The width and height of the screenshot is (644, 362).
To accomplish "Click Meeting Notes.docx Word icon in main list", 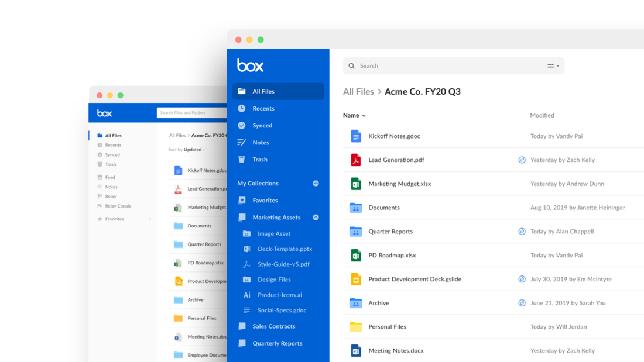I will [x=356, y=350].
